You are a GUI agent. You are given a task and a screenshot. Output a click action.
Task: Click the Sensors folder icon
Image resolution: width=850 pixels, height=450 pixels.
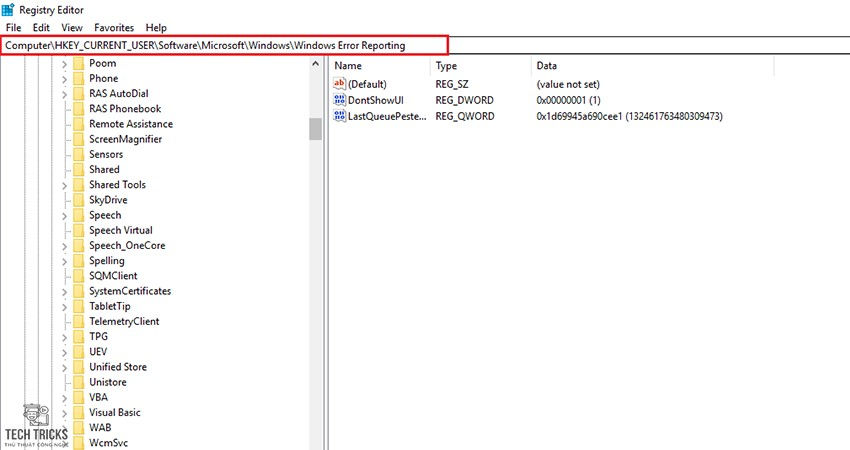coord(79,155)
